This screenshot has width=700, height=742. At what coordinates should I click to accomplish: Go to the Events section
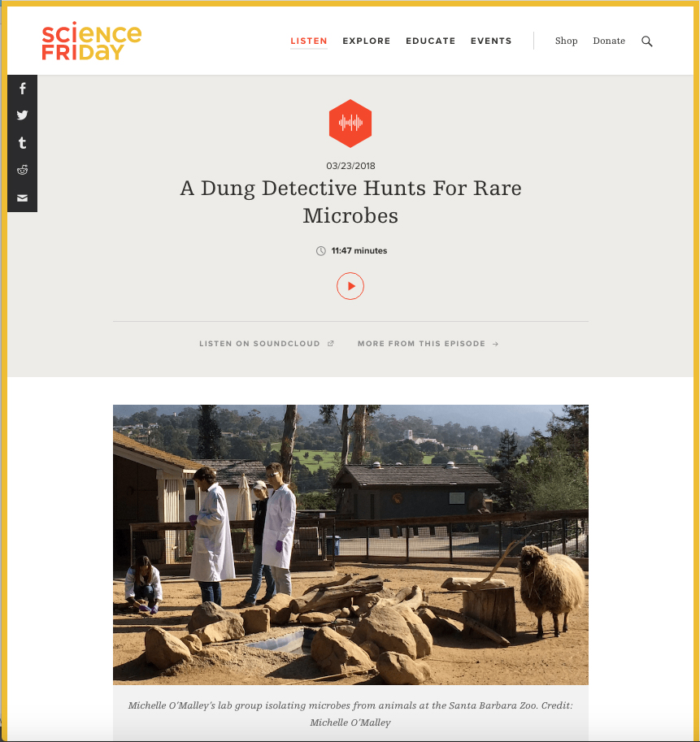point(491,41)
